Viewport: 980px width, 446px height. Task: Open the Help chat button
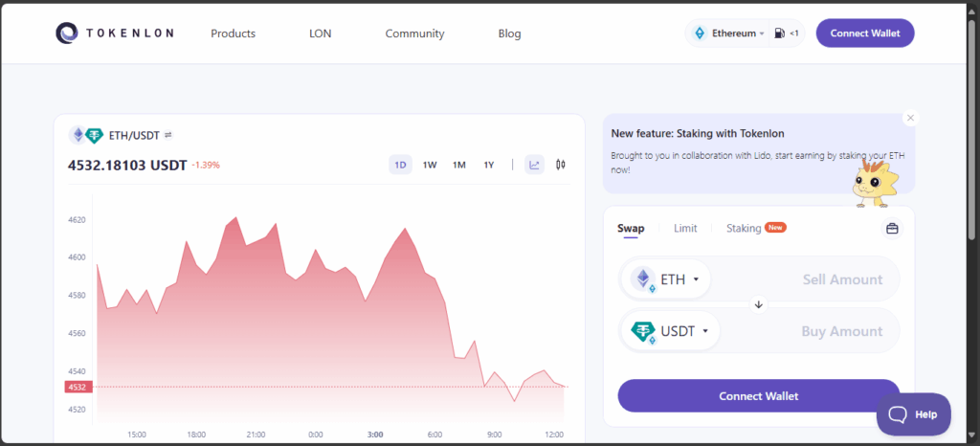coord(914,414)
